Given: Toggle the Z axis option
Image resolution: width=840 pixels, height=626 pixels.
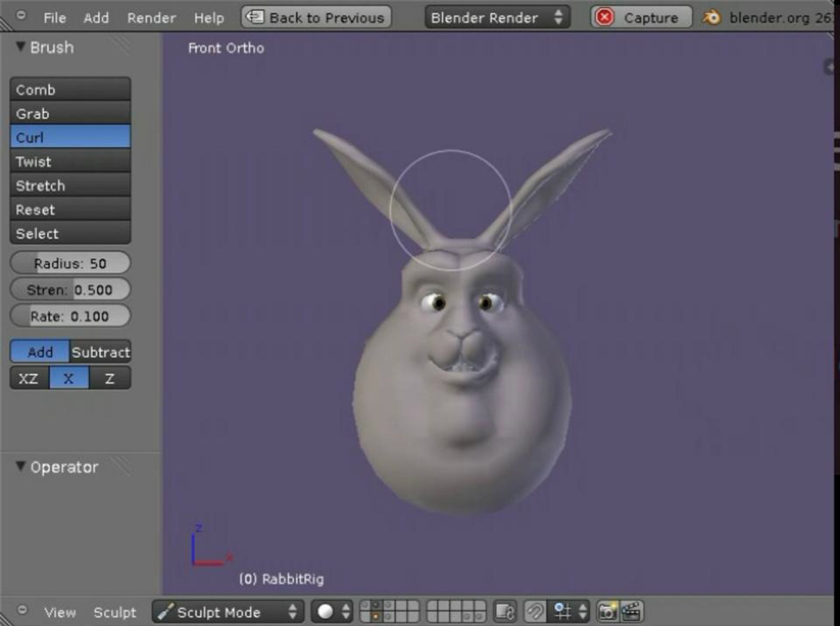Looking at the screenshot, I should click(x=110, y=378).
